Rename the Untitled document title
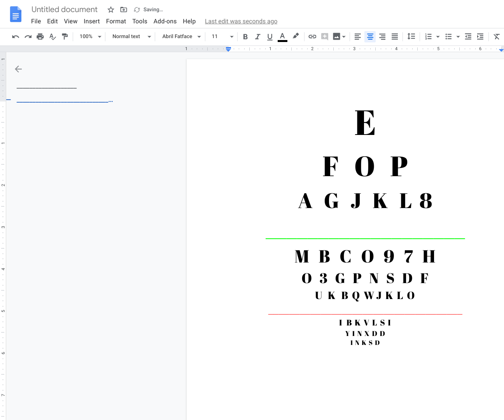This screenshot has height=420, width=504. (65, 9)
